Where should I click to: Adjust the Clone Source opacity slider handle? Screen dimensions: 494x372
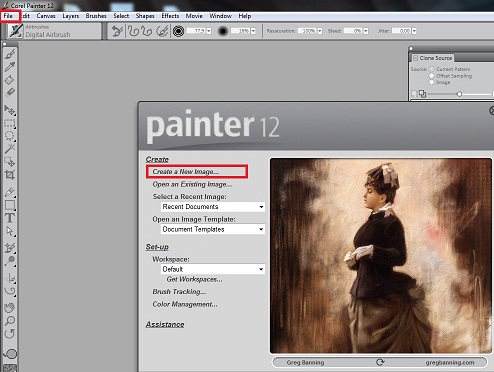(459, 94)
